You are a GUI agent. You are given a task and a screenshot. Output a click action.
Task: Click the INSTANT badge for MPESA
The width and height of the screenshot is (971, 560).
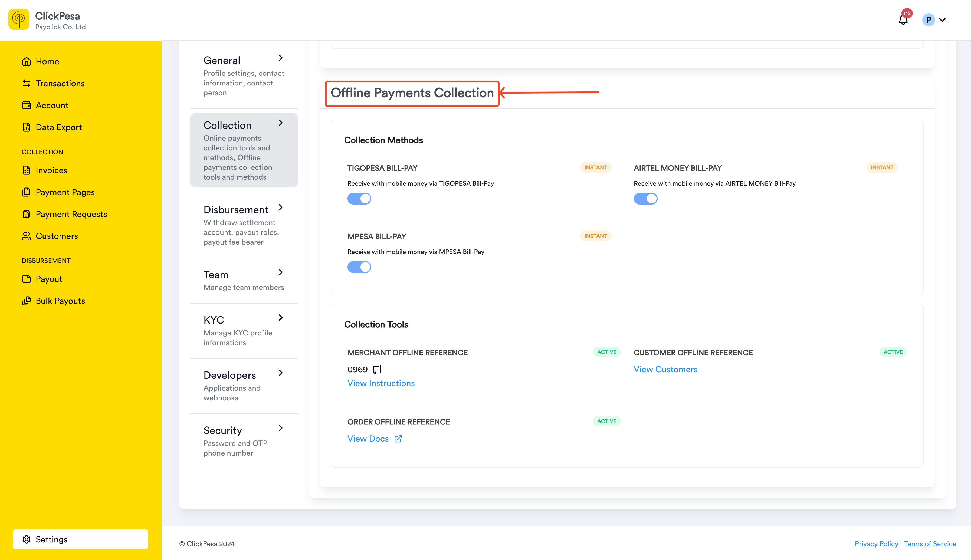coord(596,236)
